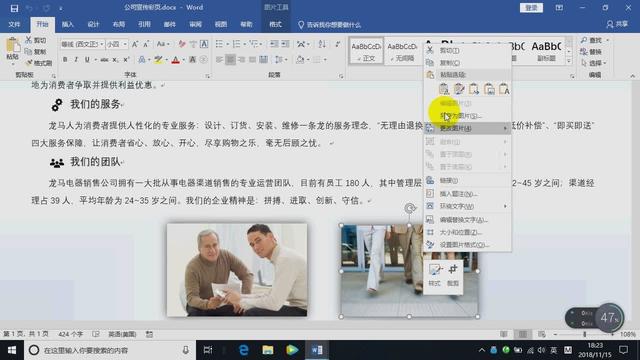Click the 登录 sign-in button
The height and width of the screenshot is (360, 640).
(531, 8)
